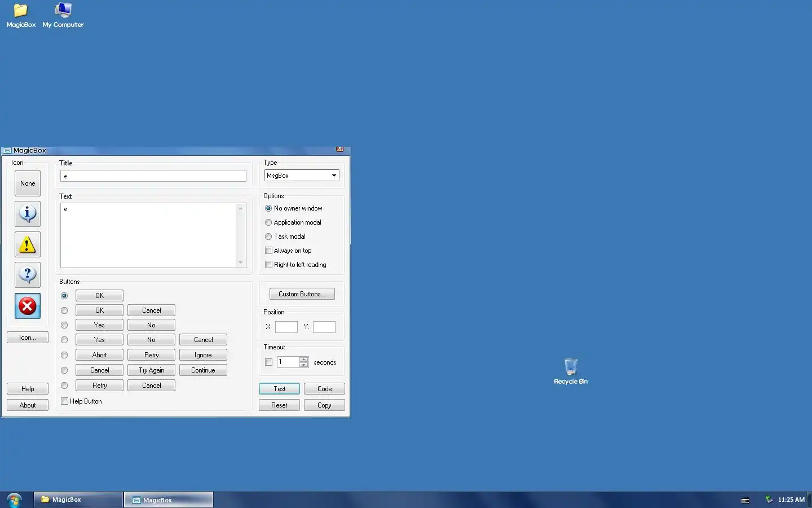The width and height of the screenshot is (812, 508).
Task: Click the timeout seconds value field
Action: (288, 362)
